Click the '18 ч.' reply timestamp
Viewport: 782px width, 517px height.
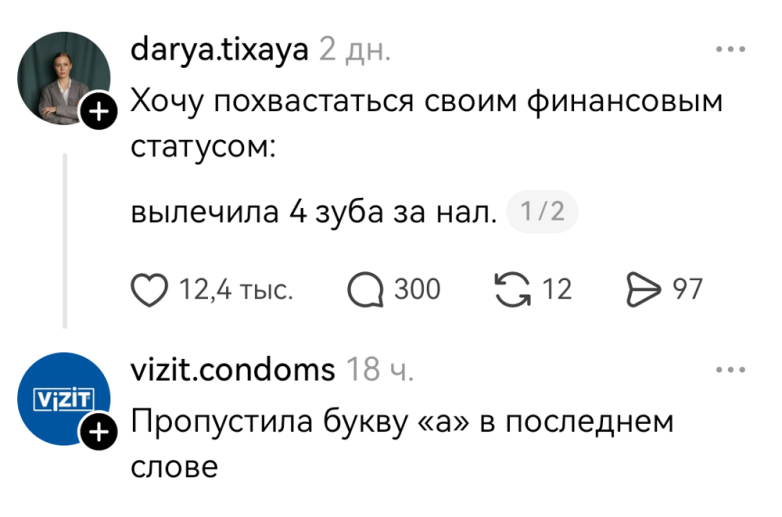380,370
